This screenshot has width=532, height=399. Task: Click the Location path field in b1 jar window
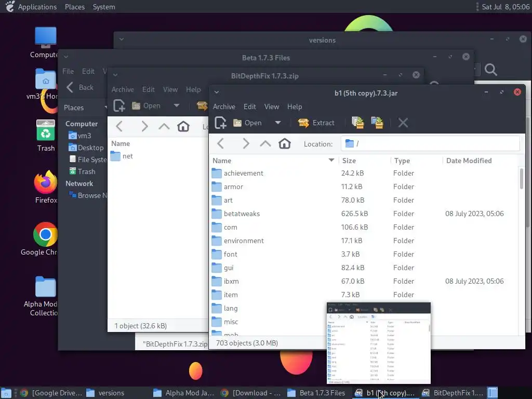pos(430,144)
